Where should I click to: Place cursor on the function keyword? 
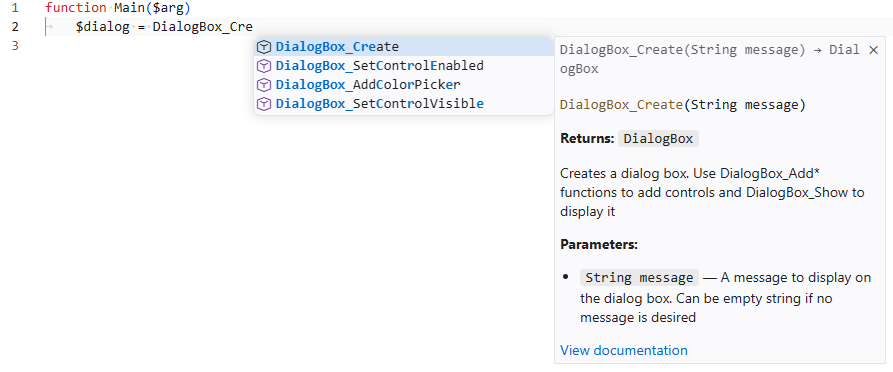tap(76, 8)
